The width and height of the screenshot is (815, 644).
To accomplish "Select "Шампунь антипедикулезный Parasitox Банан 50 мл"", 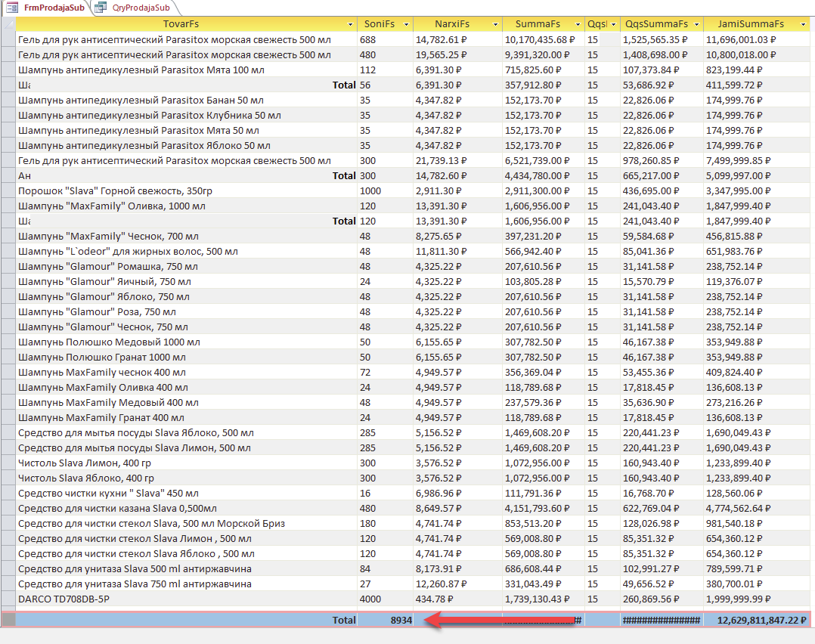I will coord(141,100).
